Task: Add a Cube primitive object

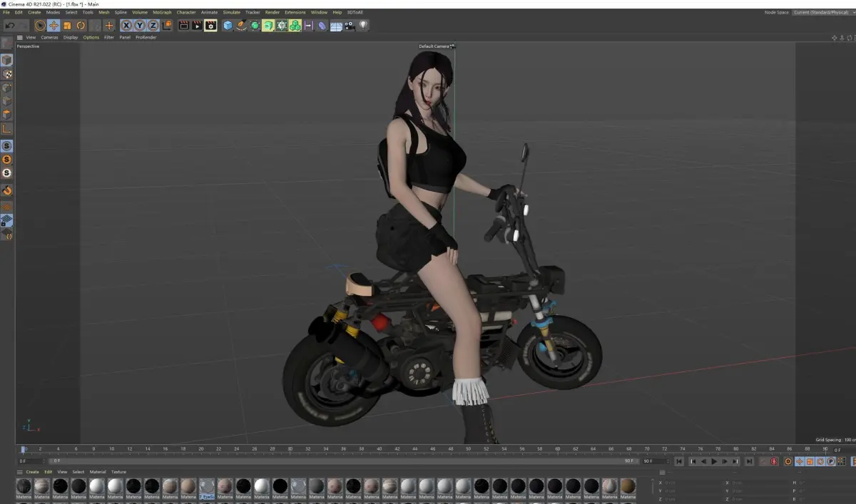Action: (228, 25)
